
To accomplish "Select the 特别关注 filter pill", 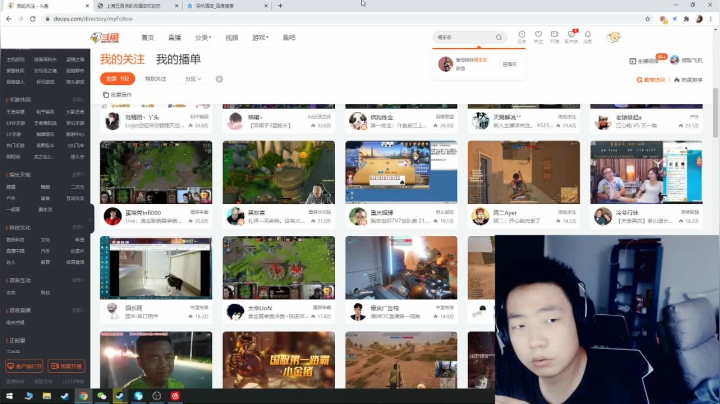I will click(156, 79).
